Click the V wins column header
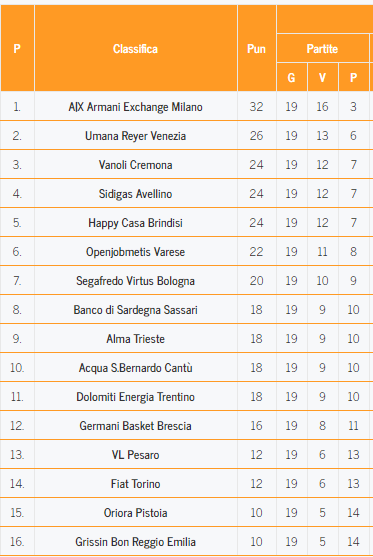 tap(322, 77)
